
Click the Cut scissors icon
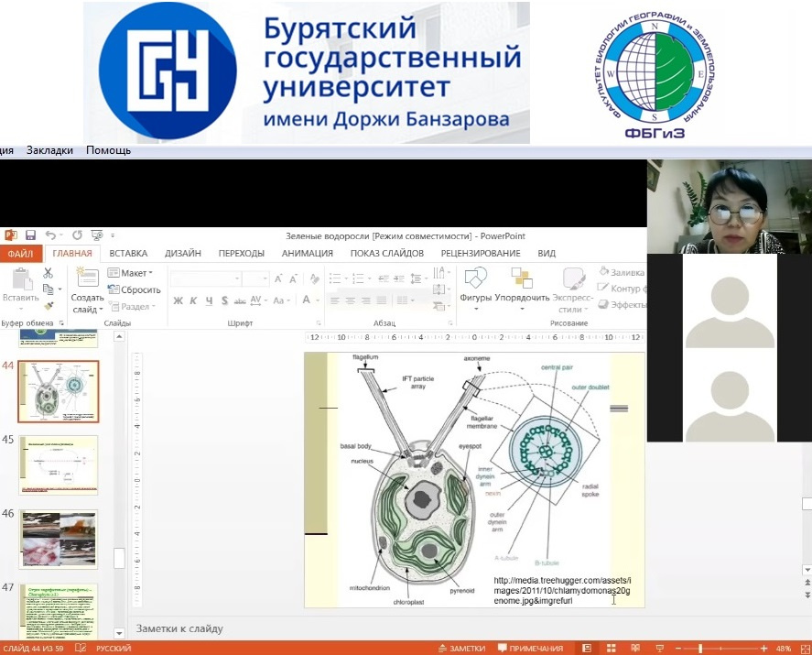48,273
